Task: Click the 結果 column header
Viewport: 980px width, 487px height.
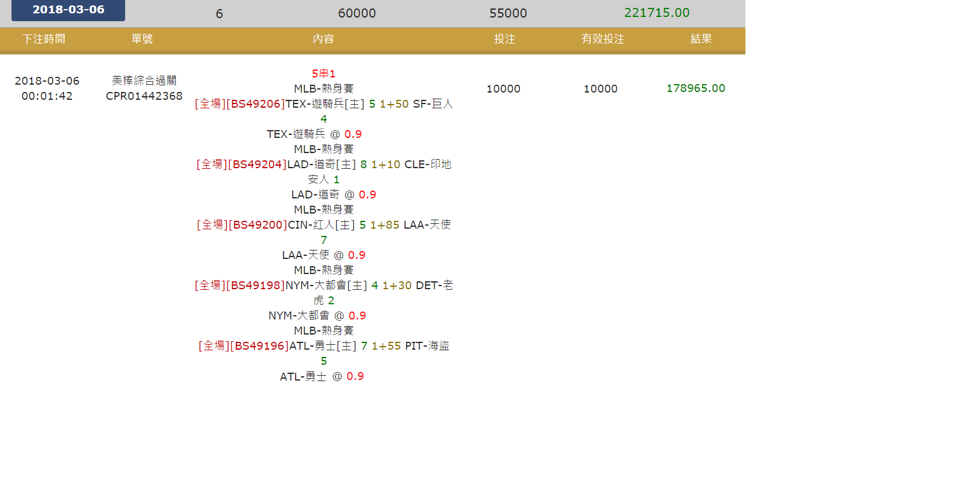Action: click(701, 39)
